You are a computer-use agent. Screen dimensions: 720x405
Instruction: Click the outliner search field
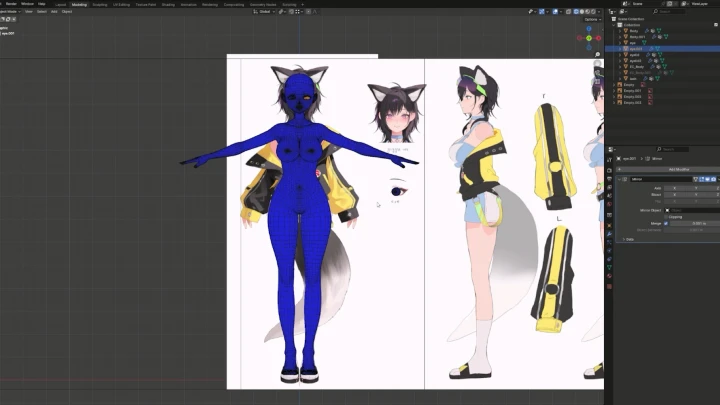click(x=669, y=11)
